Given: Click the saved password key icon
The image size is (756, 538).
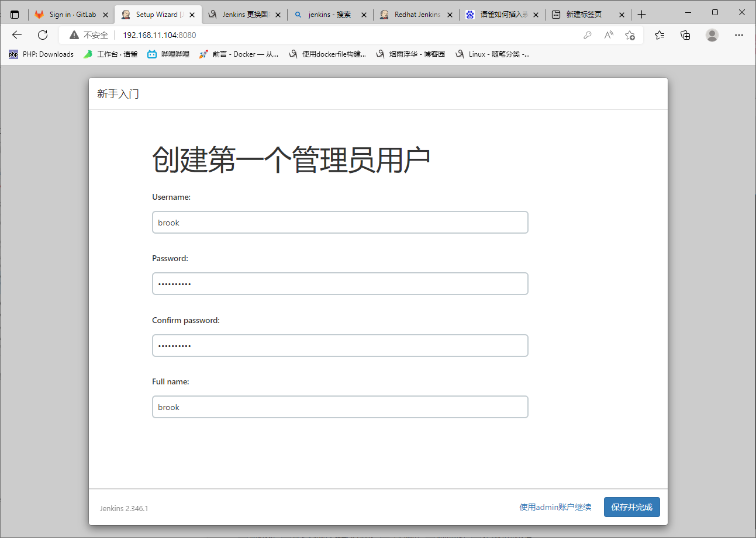Looking at the screenshot, I should point(588,35).
